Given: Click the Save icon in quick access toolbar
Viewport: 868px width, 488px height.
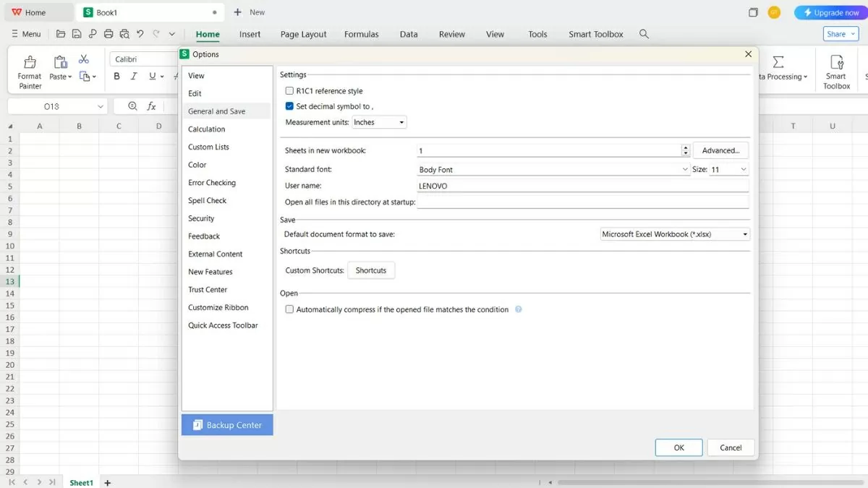Looking at the screenshot, I should tap(76, 34).
